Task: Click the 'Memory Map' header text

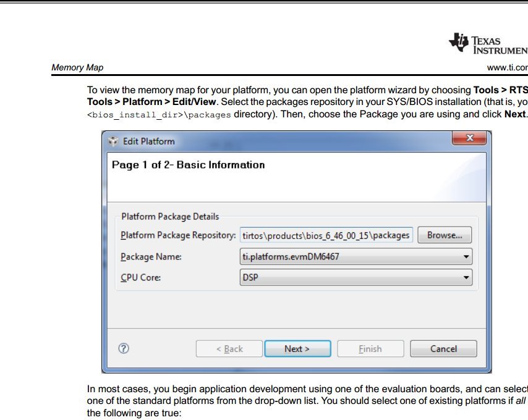Action: (x=77, y=67)
